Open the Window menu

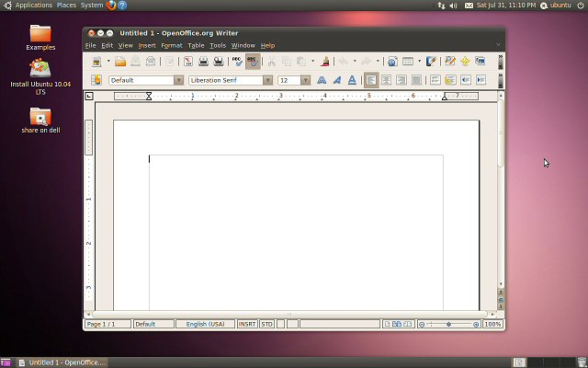[x=243, y=45]
